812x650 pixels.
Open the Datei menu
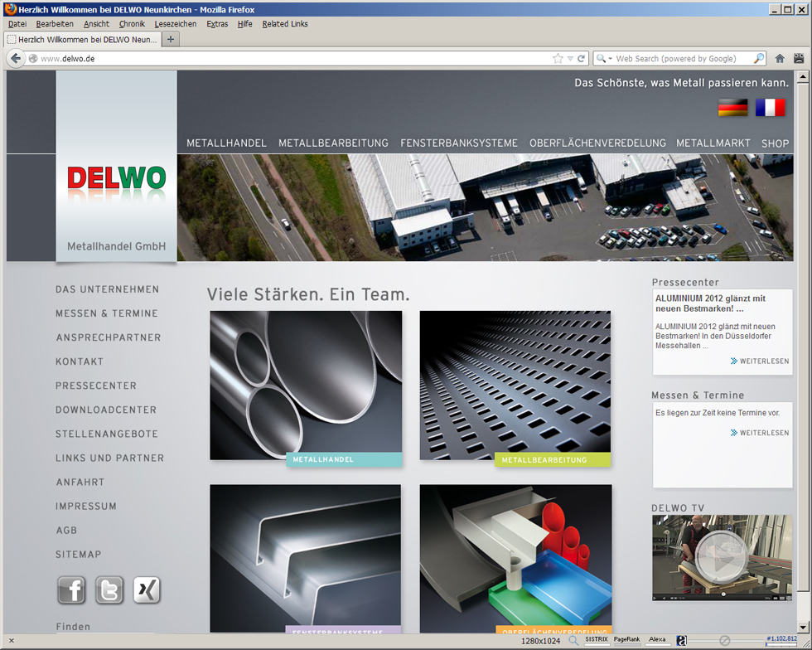tap(17, 24)
